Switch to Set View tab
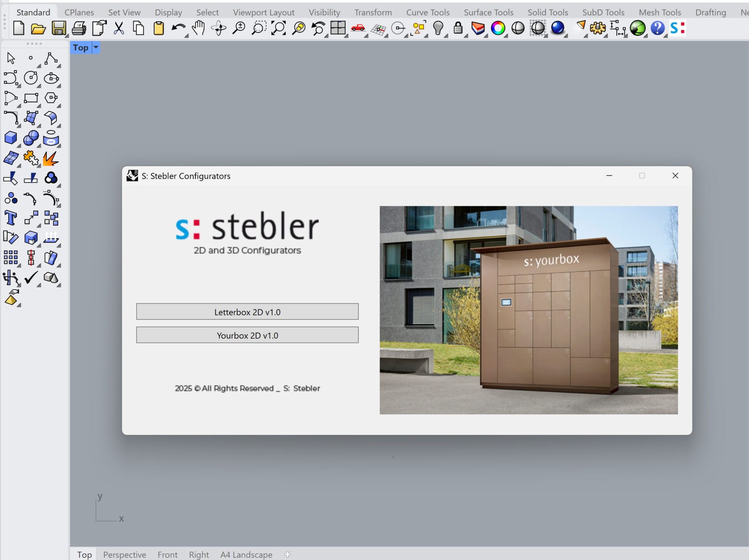 point(124,12)
